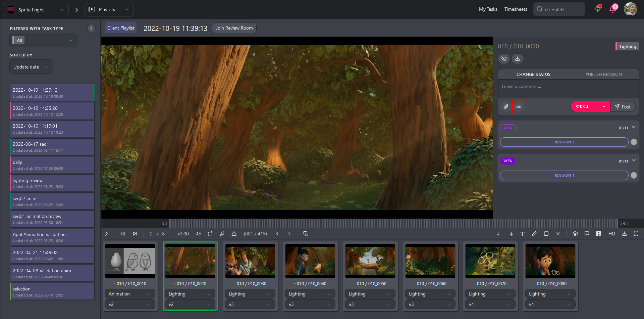Add a checklist to the comment
The height and width of the screenshot is (319, 644).
(x=519, y=106)
